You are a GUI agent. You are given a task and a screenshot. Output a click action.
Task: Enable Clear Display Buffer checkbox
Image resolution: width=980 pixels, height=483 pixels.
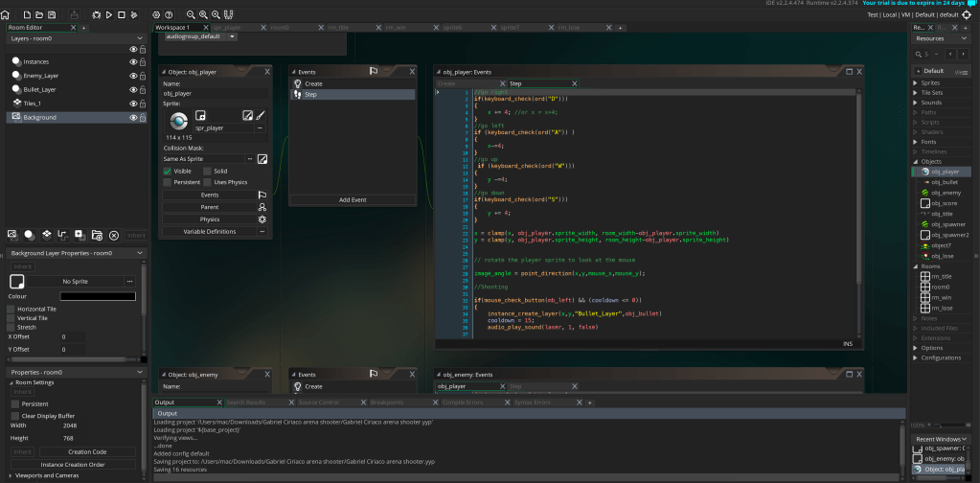pyautogui.click(x=15, y=415)
